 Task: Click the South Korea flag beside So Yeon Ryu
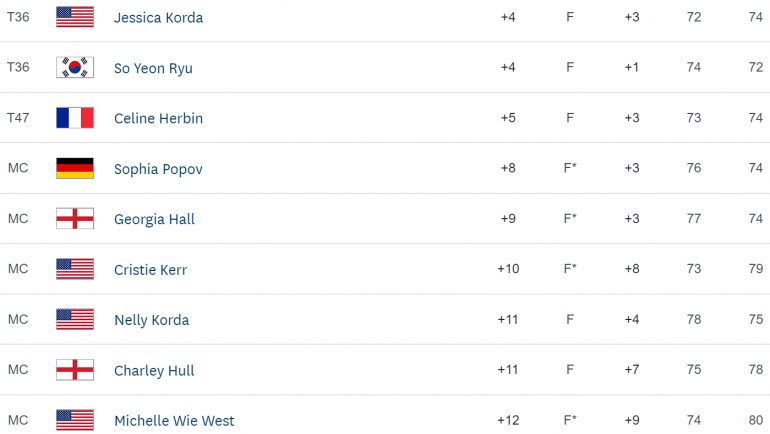pyautogui.click(x=75, y=67)
